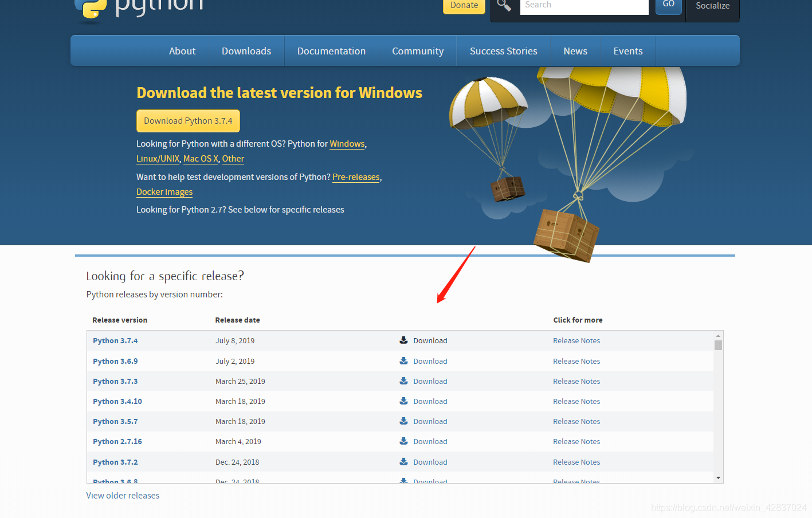Open the Socialize menu

[713, 6]
